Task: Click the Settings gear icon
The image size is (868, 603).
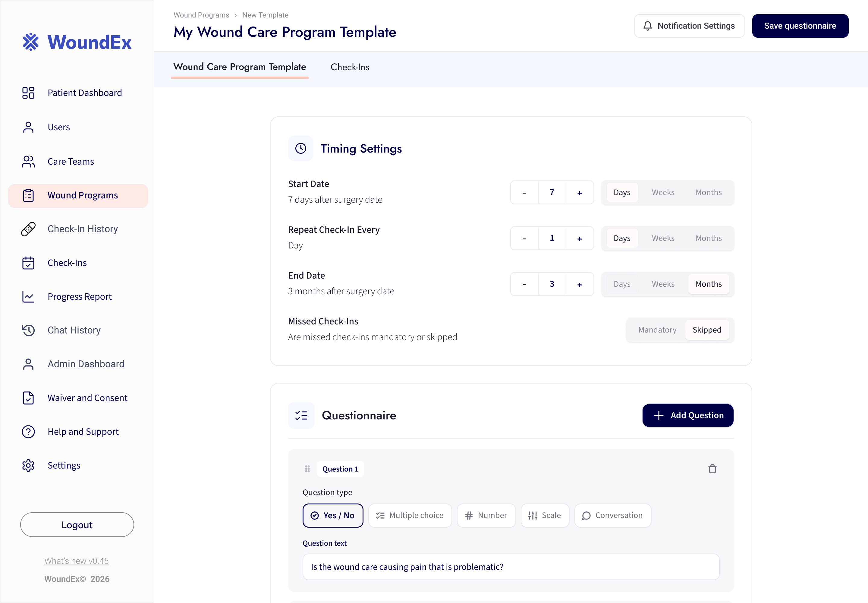Action: (28, 466)
